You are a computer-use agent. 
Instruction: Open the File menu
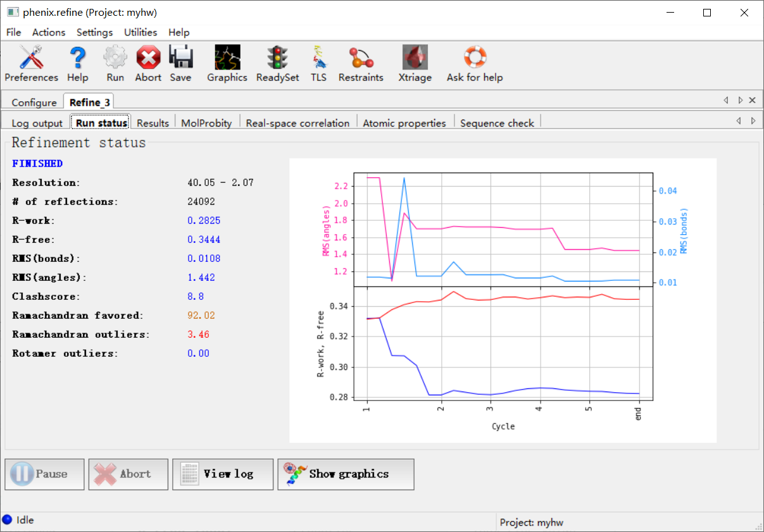pos(13,32)
